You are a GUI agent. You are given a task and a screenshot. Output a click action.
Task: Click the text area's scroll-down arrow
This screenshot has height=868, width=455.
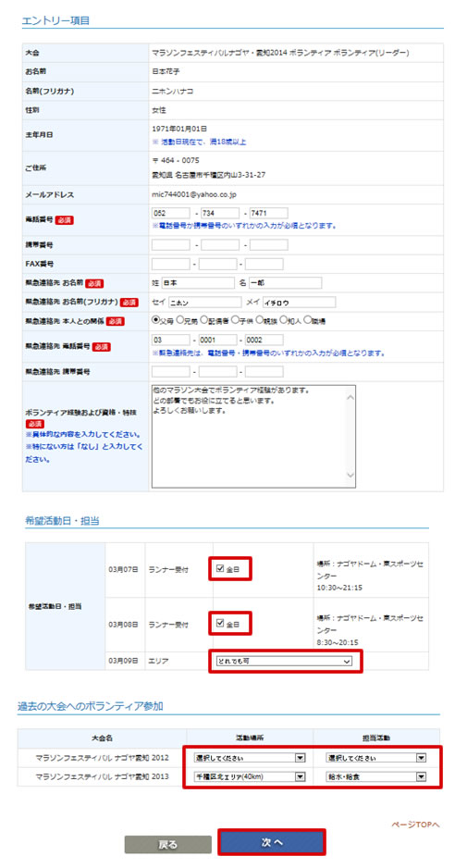click(350, 476)
